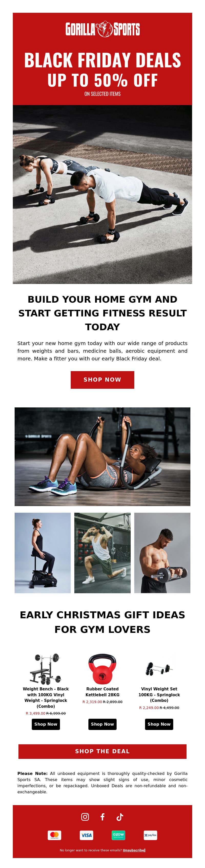Open the Instagram icon in footer

pyautogui.click(x=85, y=816)
